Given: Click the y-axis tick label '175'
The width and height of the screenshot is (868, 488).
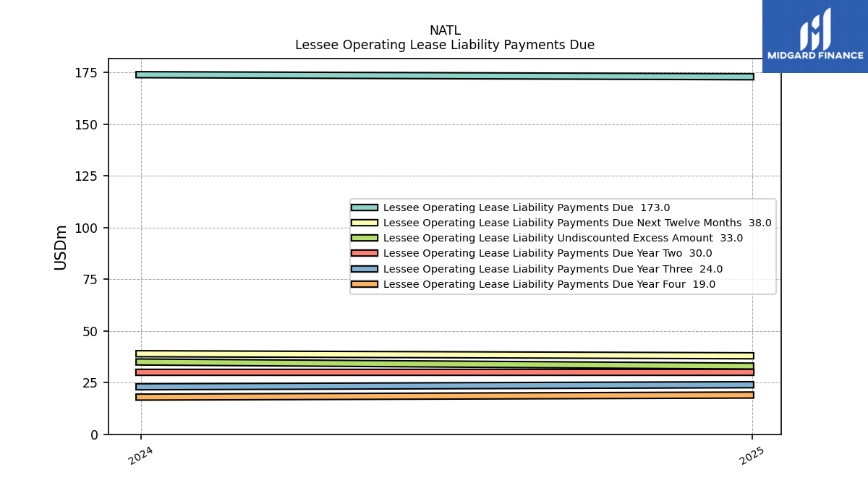Looking at the screenshot, I should [87, 73].
